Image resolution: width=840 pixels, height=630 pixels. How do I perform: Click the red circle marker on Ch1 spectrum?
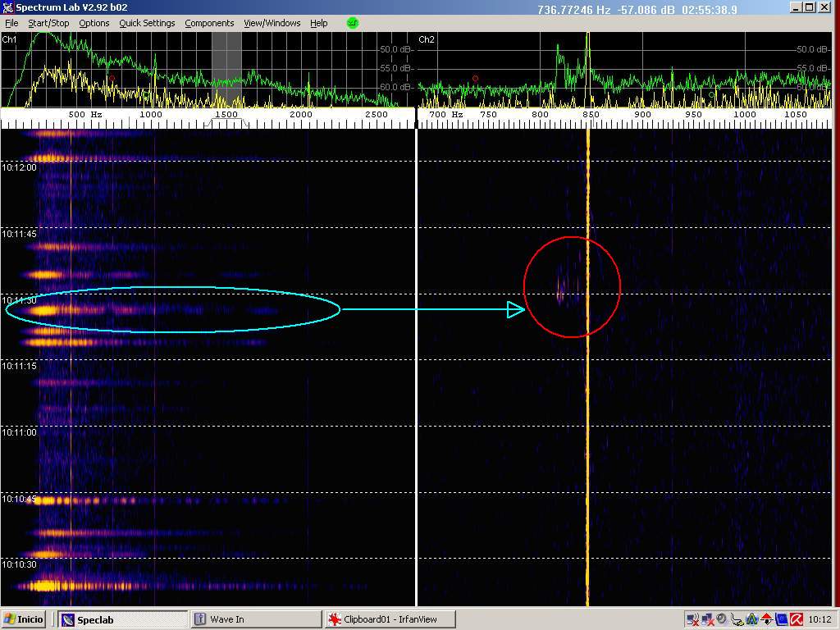pos(112,79)
